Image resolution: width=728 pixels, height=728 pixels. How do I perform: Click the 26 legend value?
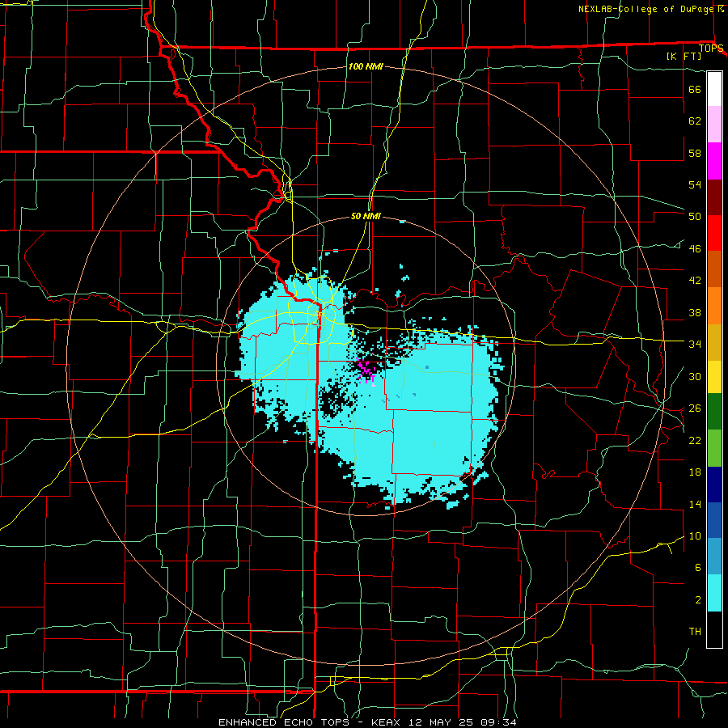(695, 408)
